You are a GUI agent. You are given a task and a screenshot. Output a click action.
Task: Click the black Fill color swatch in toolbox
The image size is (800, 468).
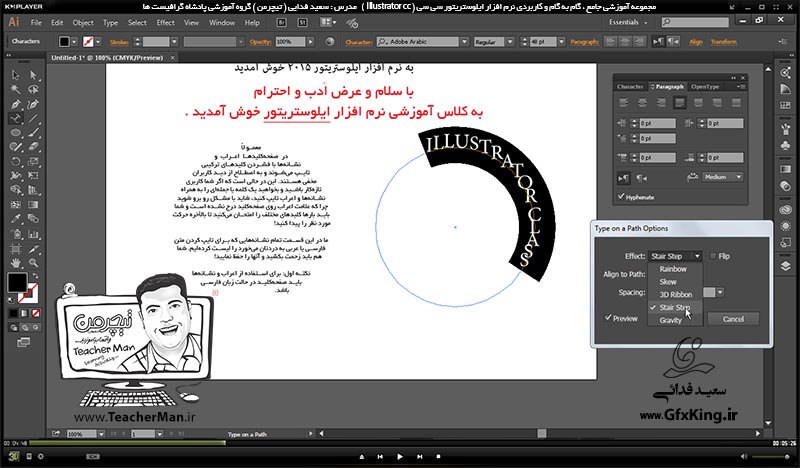tap(17, 282)
